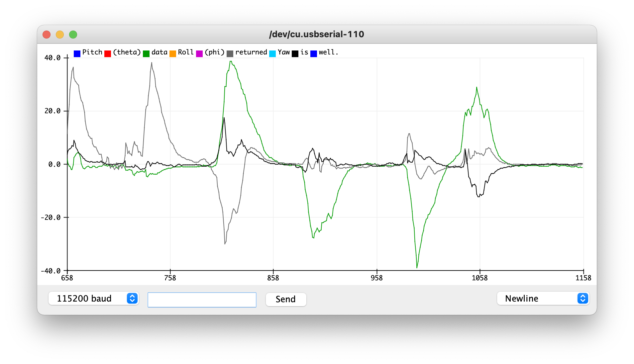Click the magenta (phi) legend swatch
Image resolution: width=634 pixels, height=364 pixels.
click(x=199, y=54)
